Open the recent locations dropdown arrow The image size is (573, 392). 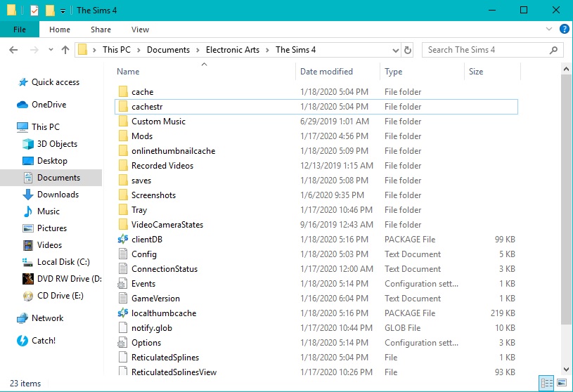click(x=51, y=50)
